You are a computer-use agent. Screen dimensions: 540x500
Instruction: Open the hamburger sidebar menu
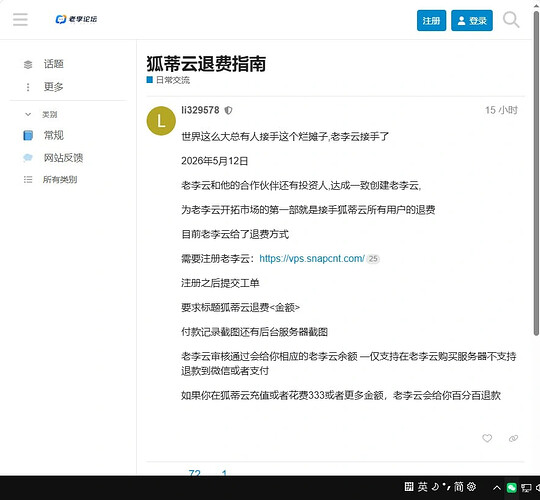[x=20, y=19]
